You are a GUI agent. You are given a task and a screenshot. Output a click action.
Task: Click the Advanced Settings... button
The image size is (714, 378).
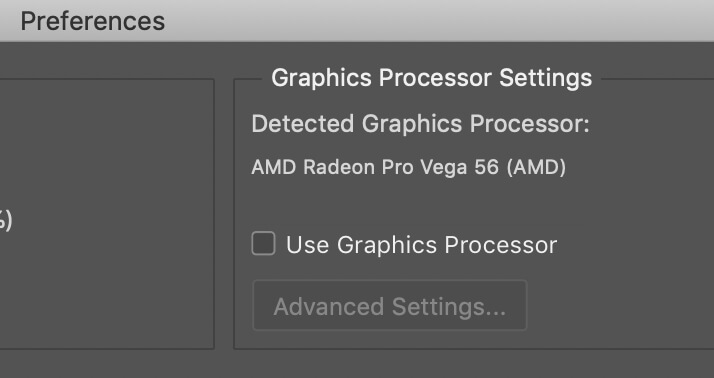[390, 305]
